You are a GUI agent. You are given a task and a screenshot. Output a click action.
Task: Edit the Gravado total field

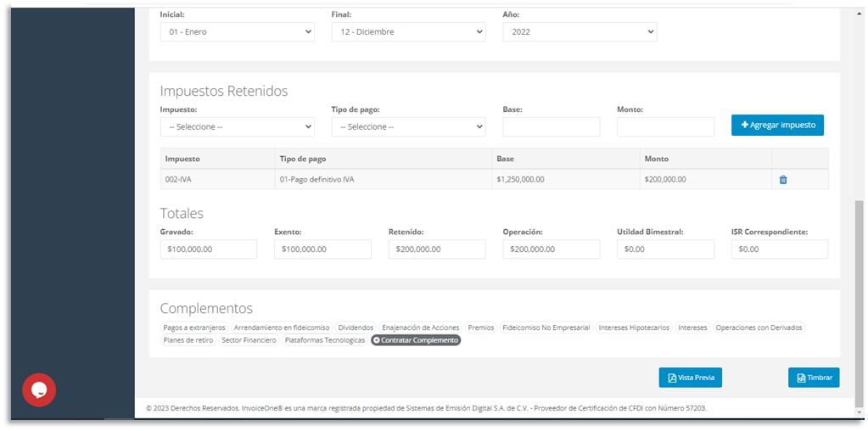point(208,249)
